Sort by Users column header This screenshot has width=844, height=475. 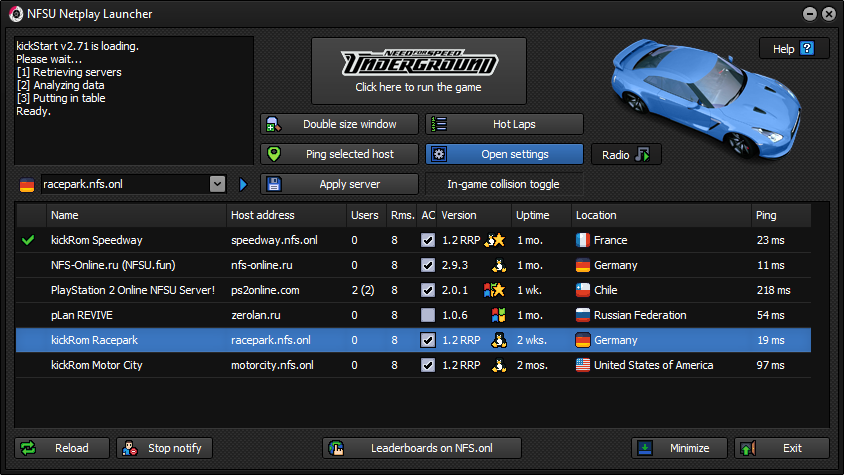[367, 215]
